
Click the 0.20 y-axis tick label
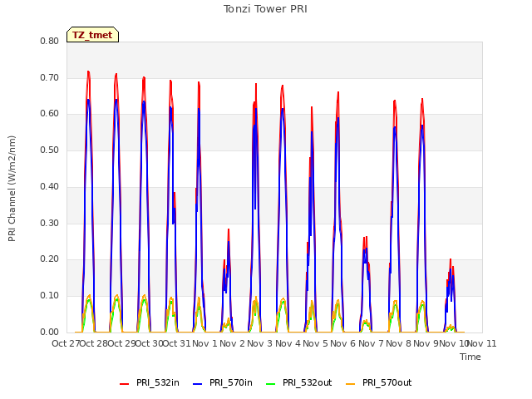50,259
